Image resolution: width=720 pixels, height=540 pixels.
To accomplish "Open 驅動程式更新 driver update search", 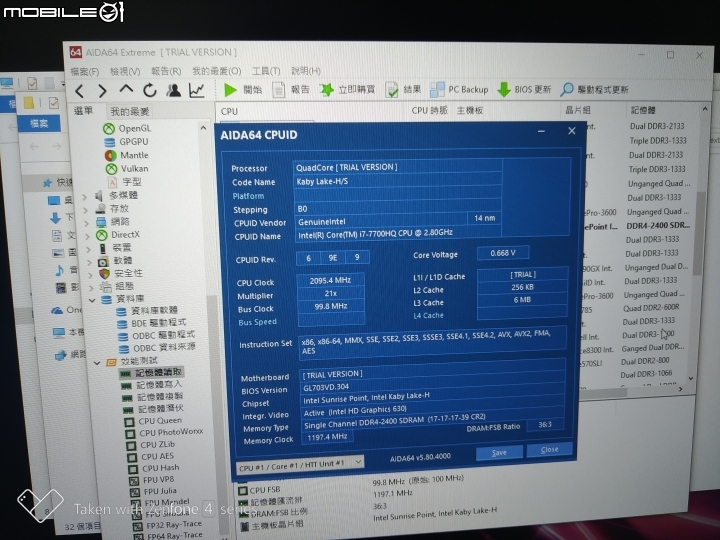I will (594, 89).
